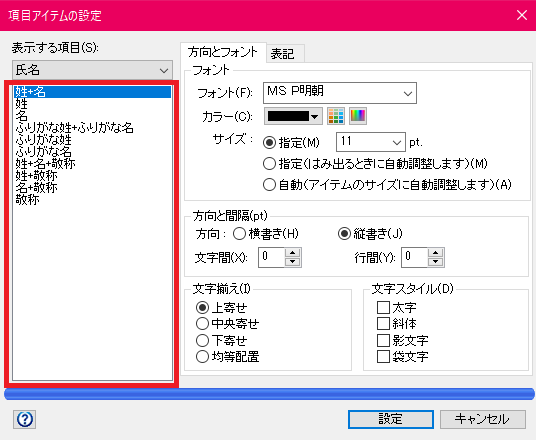
Task: Enable the 太字 checkbox
Action: (x=383, y=307)
